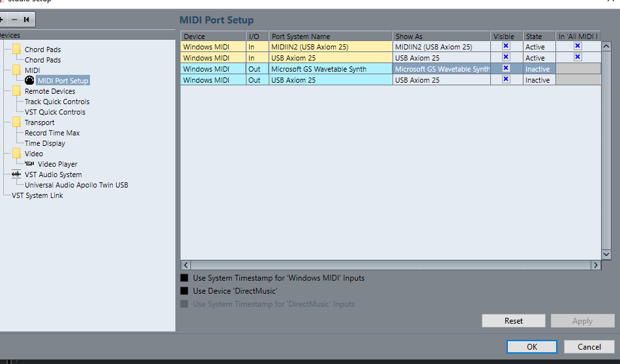Click the Video folder label in tree
This screenshot has width=620, height=364.
coord(34,154)
